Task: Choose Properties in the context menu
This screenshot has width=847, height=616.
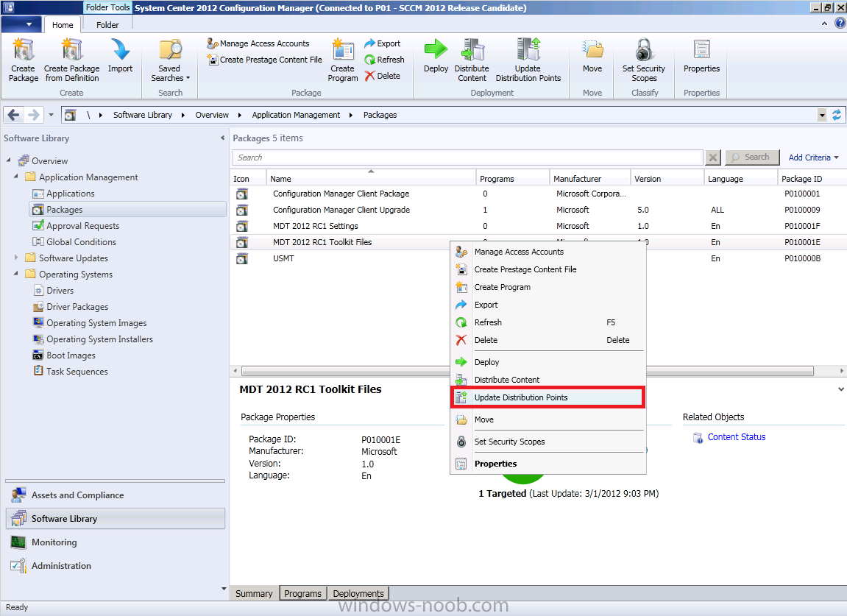Action: pyautogui.click(x=547, y=464)
